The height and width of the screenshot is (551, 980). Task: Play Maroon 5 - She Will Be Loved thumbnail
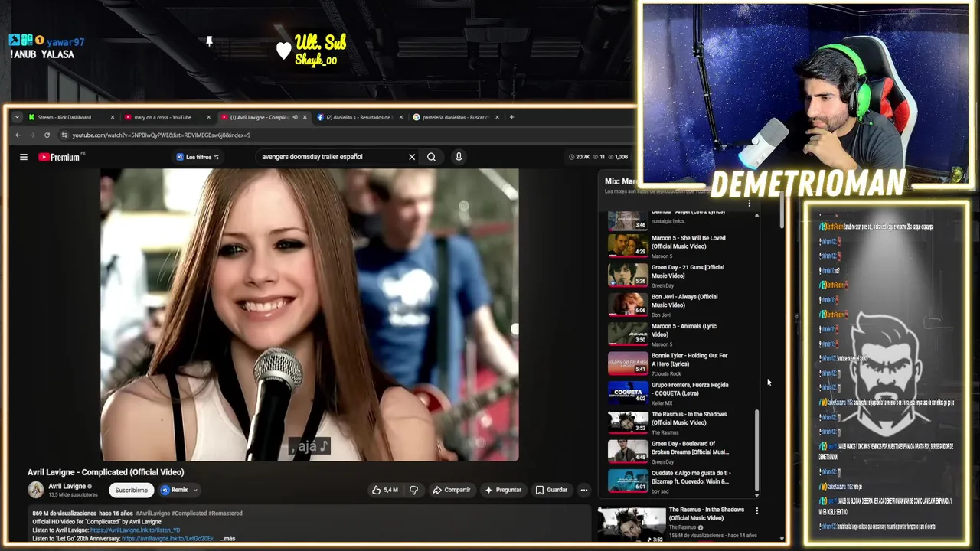628,246
